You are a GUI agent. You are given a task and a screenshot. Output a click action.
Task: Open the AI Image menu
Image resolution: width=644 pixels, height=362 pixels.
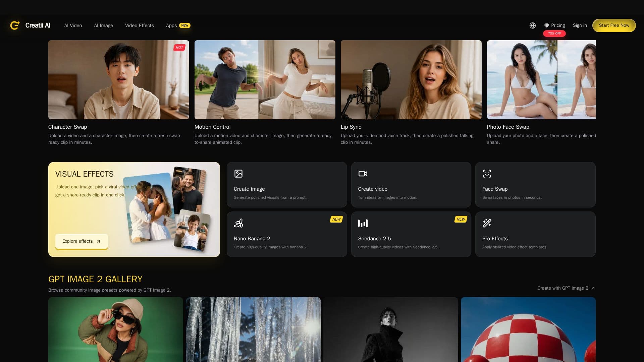(103, 25)
